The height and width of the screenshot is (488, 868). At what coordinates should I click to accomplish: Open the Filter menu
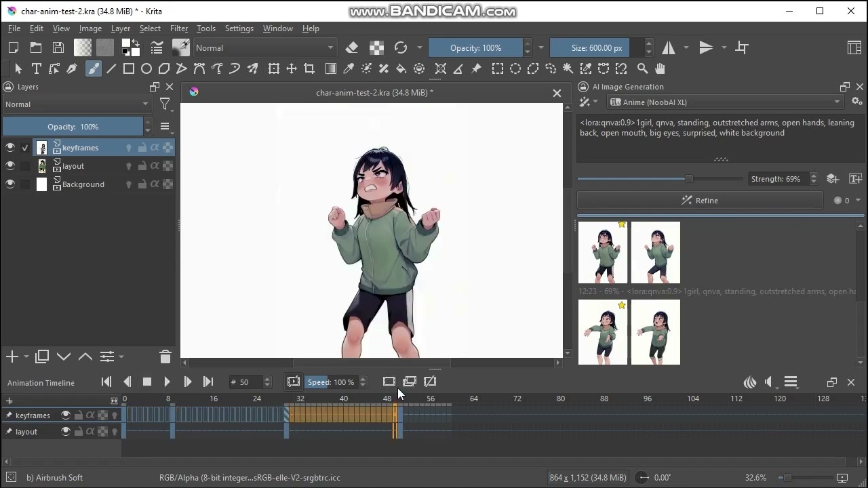[179, 28]
